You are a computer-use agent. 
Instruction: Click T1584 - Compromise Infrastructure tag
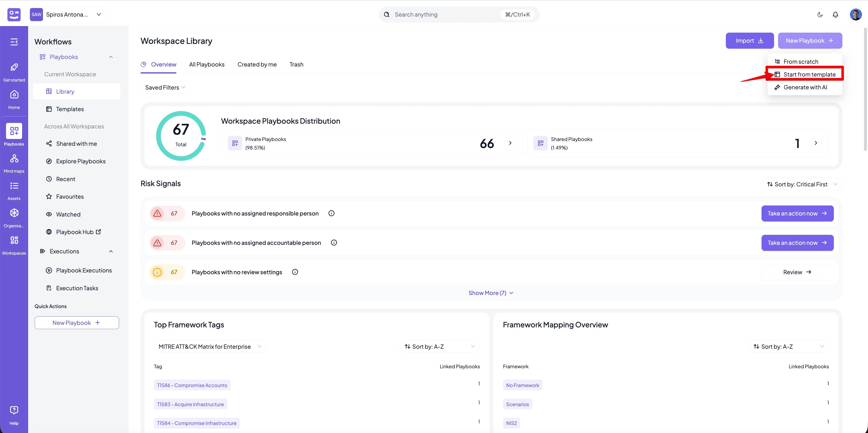[196, 423]
